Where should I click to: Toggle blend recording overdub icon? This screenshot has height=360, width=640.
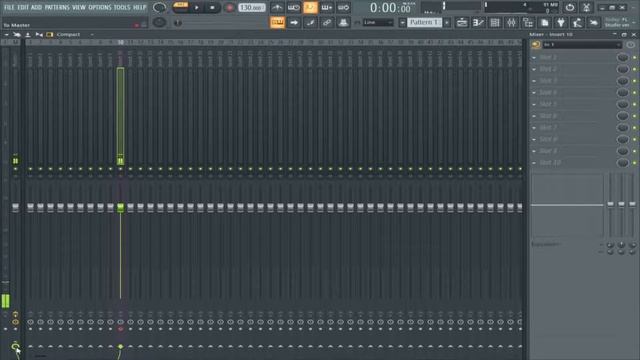pos(327,7)
